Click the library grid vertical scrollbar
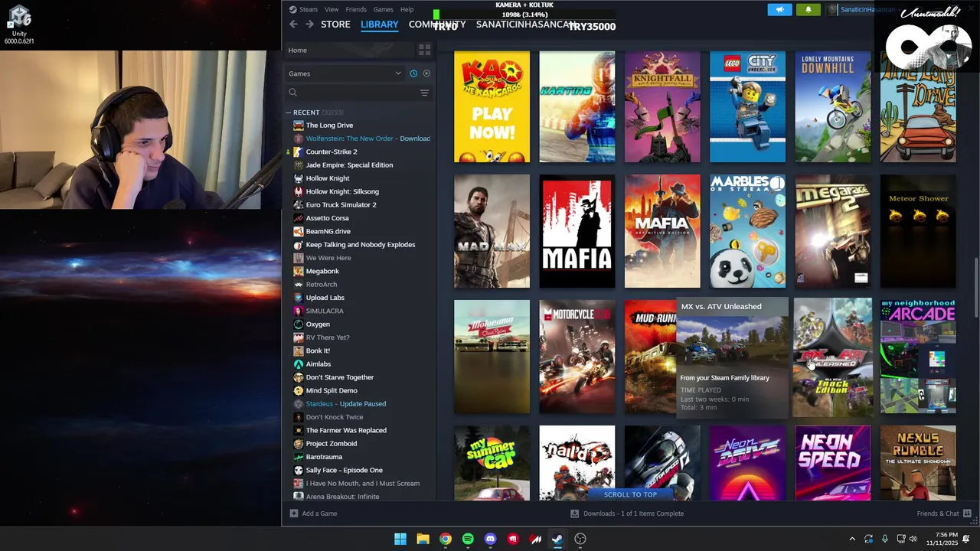This screenshot has height=551, width=980. coord(975,289)
